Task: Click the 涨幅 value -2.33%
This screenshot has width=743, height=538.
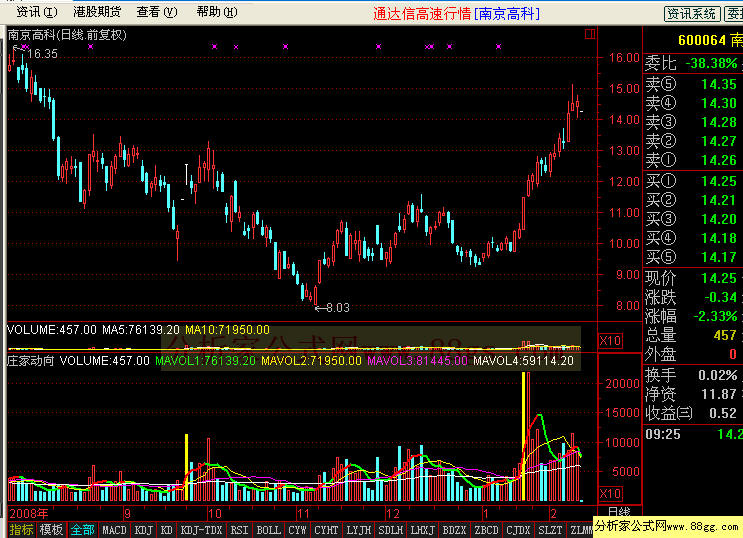Action: click(715, 316)
